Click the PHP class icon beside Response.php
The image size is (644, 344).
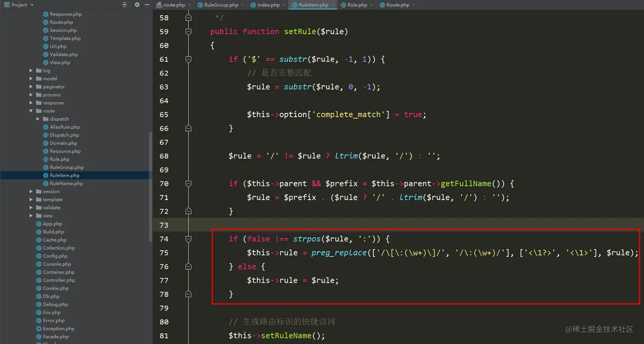click(45, 14)
